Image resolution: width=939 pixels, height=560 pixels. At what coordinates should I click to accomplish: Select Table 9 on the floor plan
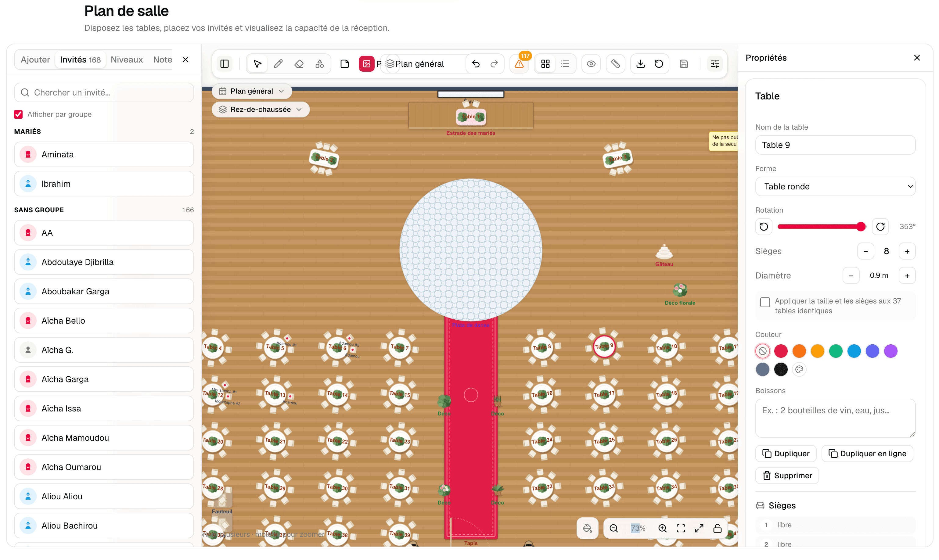604,346
